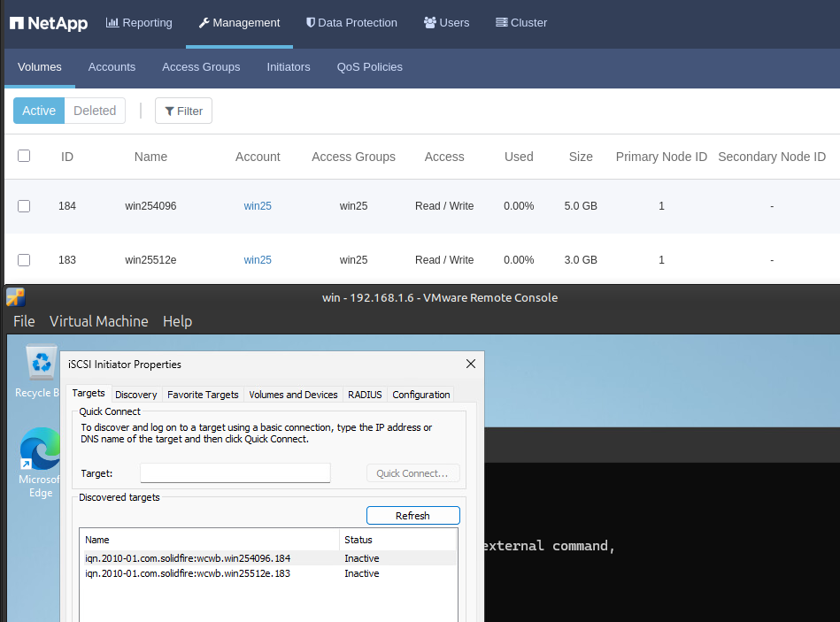
Task: Open VMware Remote Console File menu
Action: [24, 321]
